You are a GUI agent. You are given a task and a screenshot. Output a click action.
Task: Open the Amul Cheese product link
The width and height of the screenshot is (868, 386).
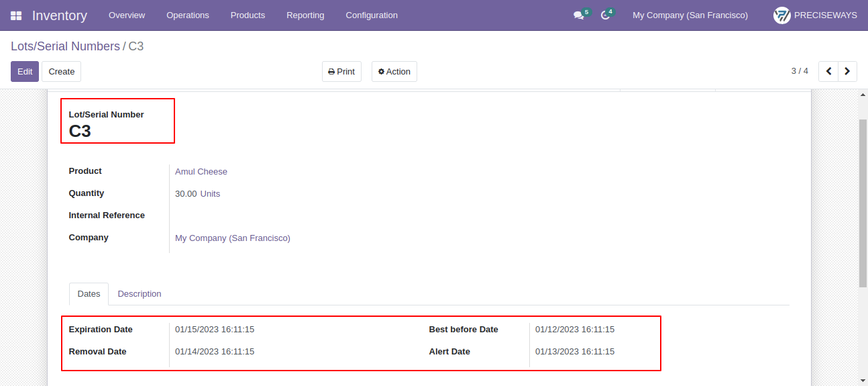pyautogui.click(x=201, y=172)
